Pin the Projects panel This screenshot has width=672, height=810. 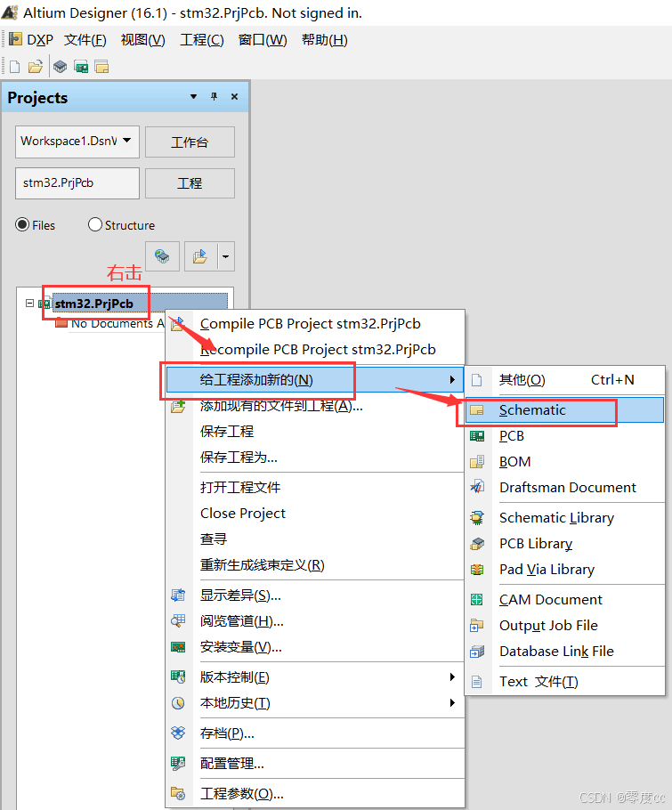[214, 97]
